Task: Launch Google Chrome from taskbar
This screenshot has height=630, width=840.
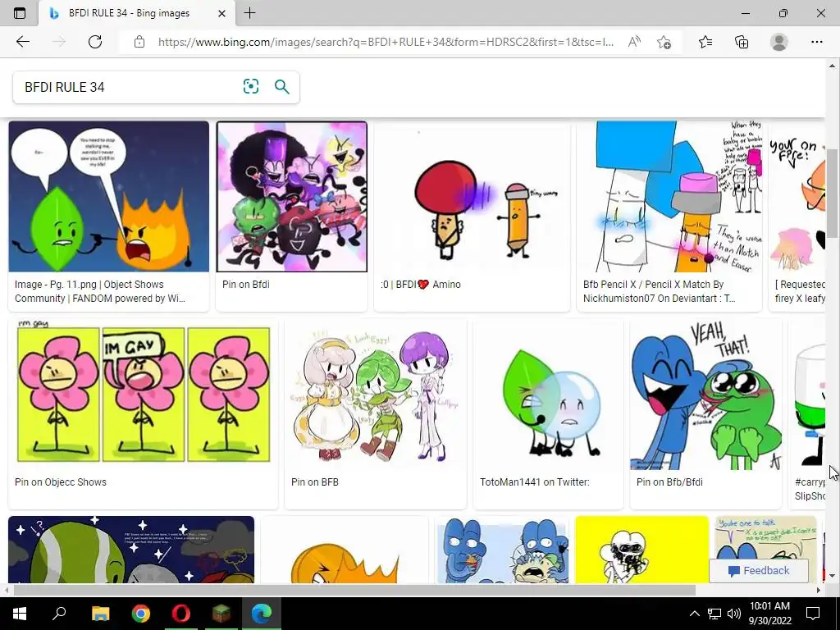Action: coord(141,614)
